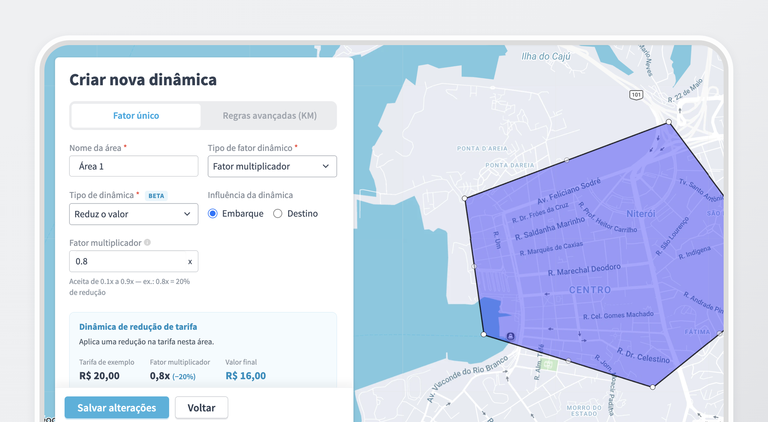Viewport: 768px width, 422px height.
Task: Click the R$ 16,00 final value
Action: [245, 375]
